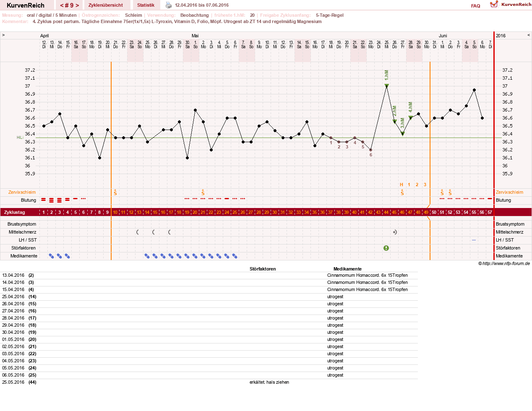Image resolution: width=532 pixels, height=411 pixels.
Task: Select the low temperature point numbered 6
Action: 371,150
